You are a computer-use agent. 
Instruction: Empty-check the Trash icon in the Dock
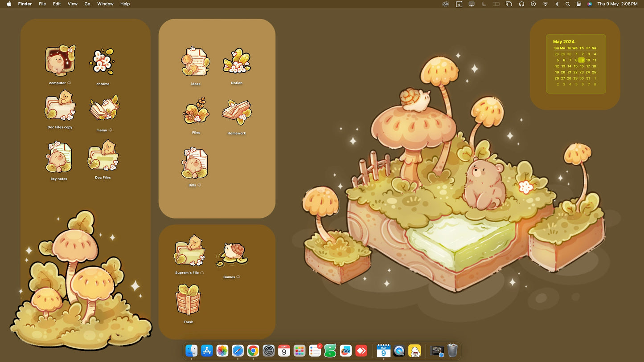coord(452,351)
